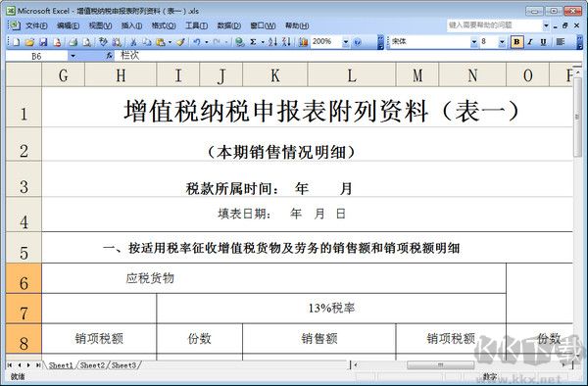The height and width of the screenshot is (386, 588).
Task: Open a file with the Open folder icon
Action: click(x=29, y=42)
